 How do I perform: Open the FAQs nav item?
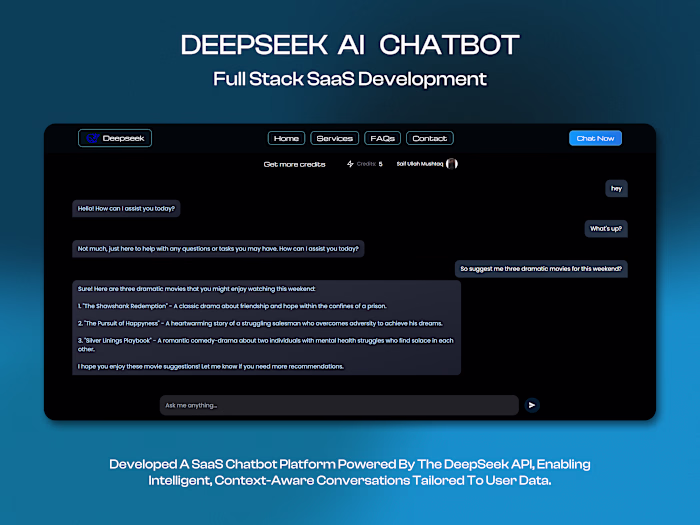[383, 138]
